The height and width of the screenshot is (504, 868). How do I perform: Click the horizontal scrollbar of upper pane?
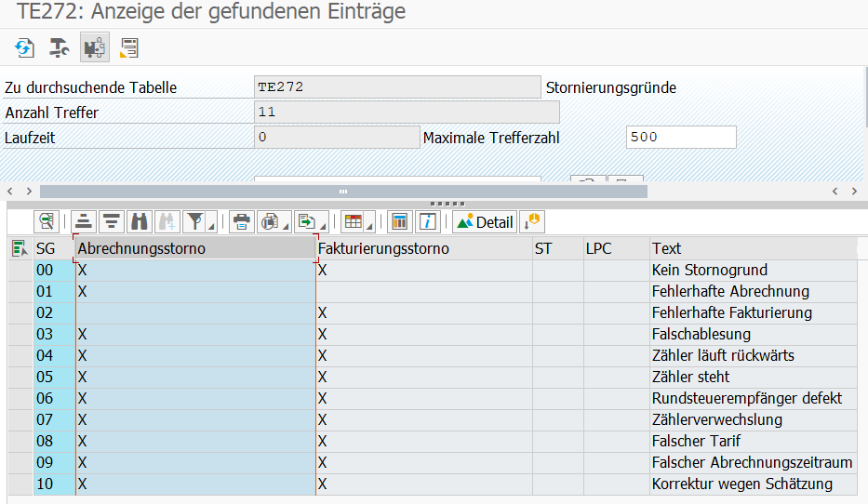tap(342, 191)
